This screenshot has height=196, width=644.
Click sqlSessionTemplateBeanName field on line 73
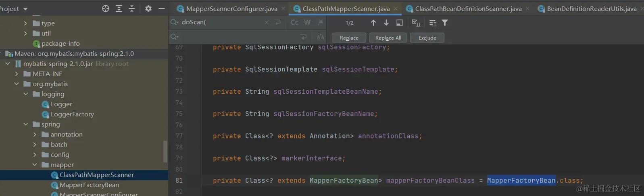326,92
